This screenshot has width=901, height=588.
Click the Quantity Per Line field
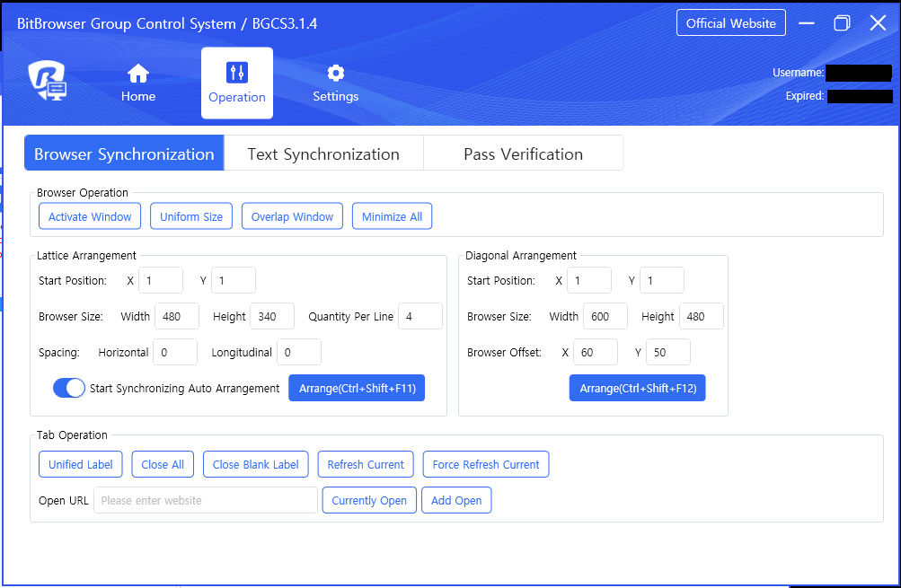(x=420, y=316)
